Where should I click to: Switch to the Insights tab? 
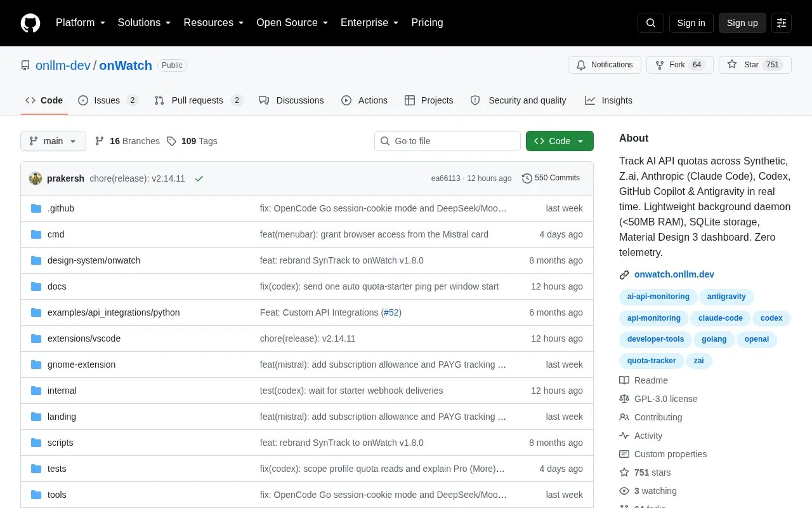[x=608, y=100]
